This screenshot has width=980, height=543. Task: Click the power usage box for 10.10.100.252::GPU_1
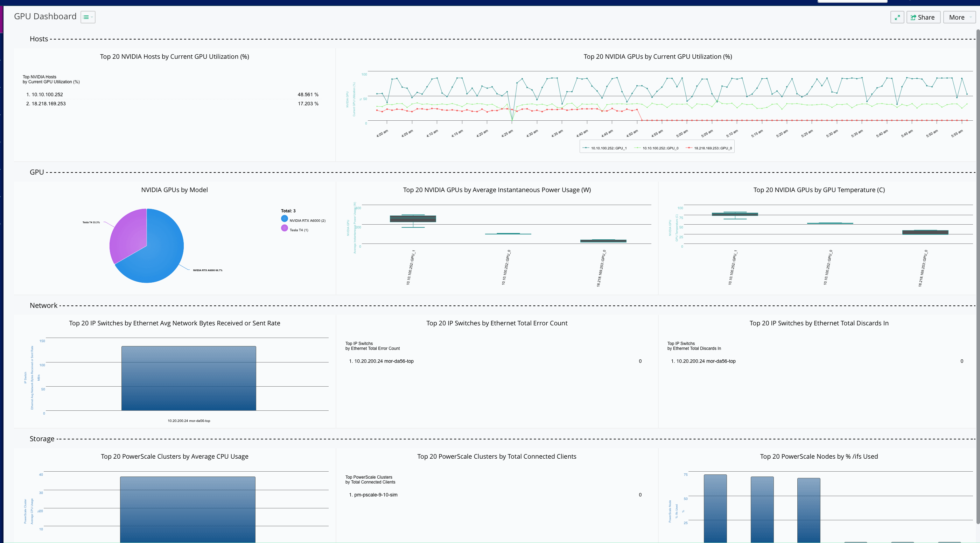coord(413,219)
